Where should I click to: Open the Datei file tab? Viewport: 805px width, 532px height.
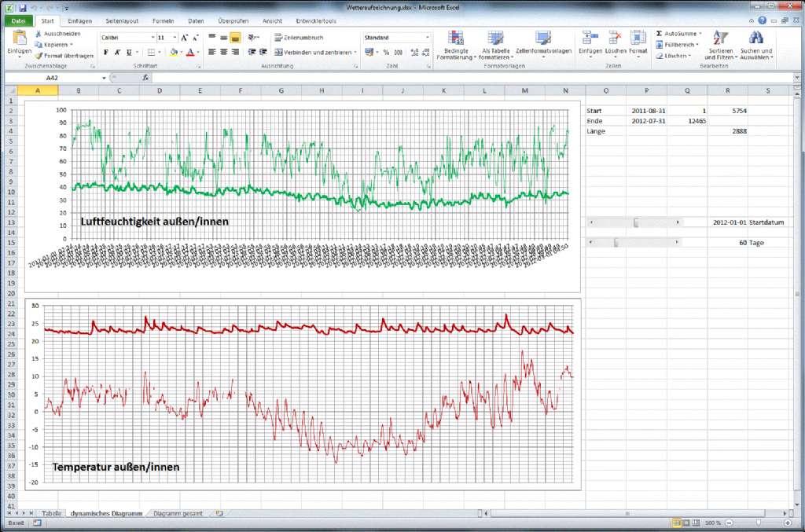[19, 21]
